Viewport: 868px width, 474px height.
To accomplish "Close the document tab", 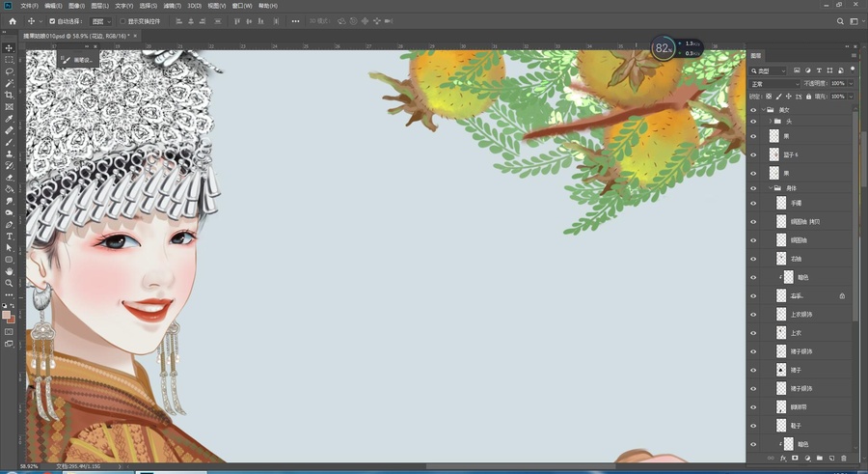I will point(135,36).
